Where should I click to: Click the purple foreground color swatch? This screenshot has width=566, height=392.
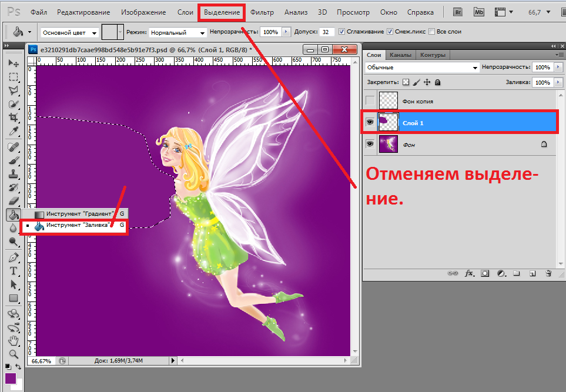pyautogui.click(x=11, y=378)
